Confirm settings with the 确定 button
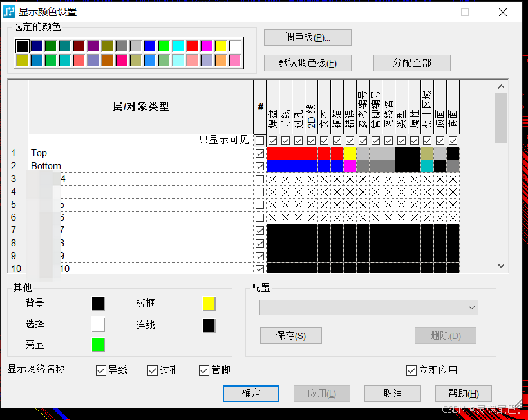528x420 pixels. pyautogui.click(x=250, y=394)
